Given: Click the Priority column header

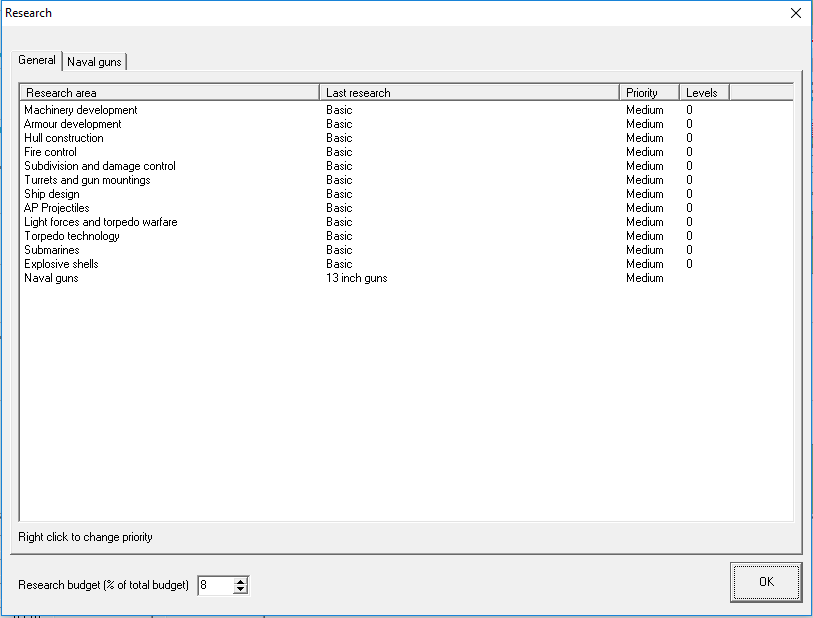Looking at the screenshot, I should click(x=648, y=93).
